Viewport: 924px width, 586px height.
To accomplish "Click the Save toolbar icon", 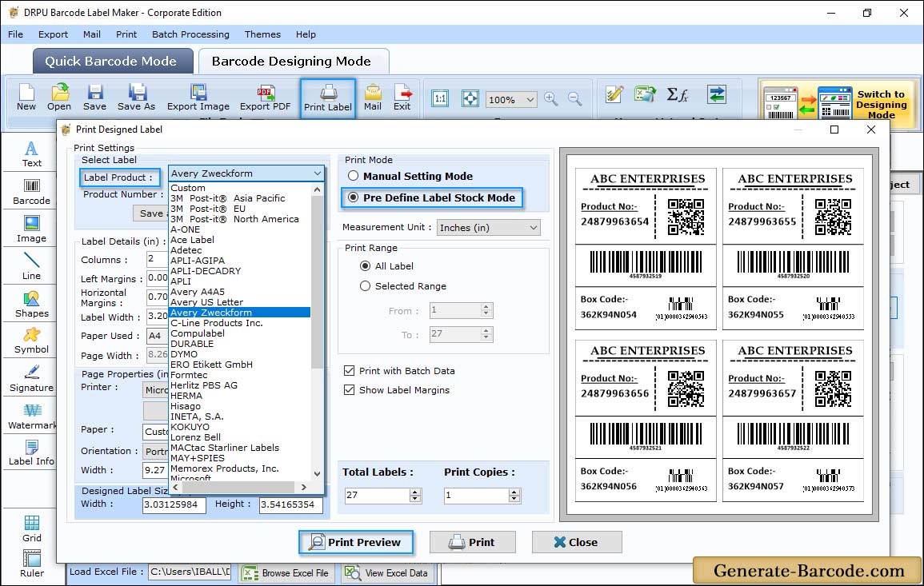I will click(94, 98).
